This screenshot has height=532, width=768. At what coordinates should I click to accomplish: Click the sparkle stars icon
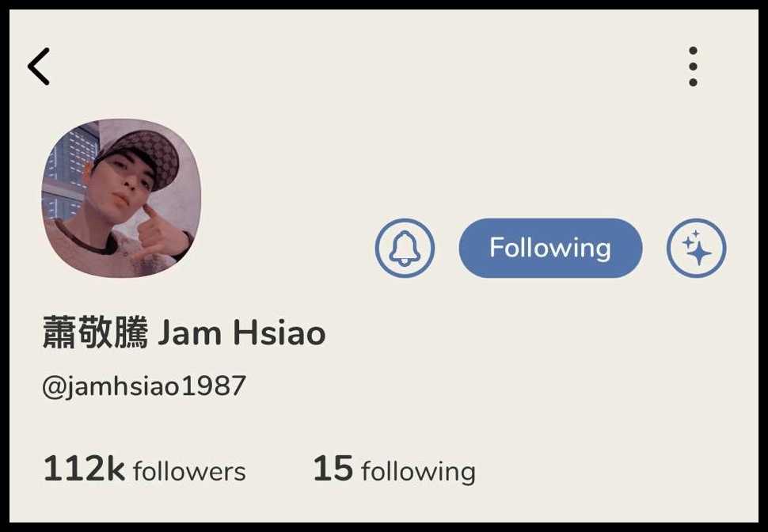point(696,248)
